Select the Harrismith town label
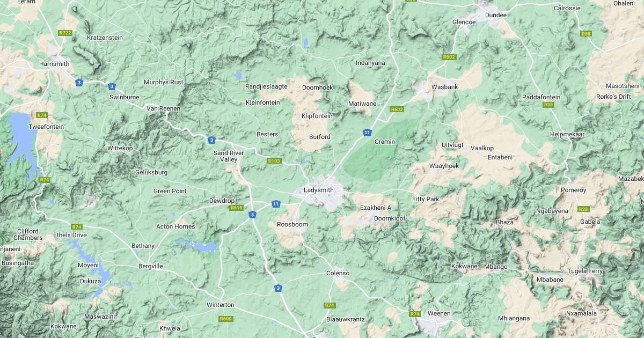Viewport: 644px width, 338px height. click(54, 64)
